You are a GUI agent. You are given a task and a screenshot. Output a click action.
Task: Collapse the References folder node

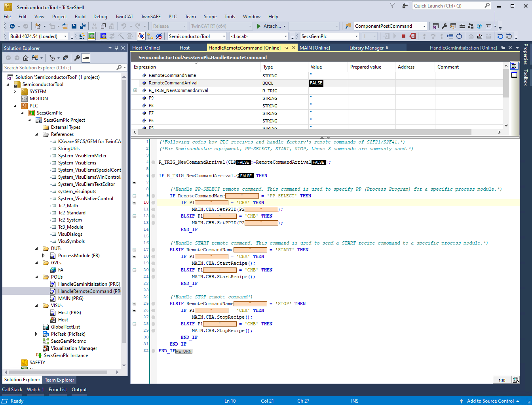36,134
